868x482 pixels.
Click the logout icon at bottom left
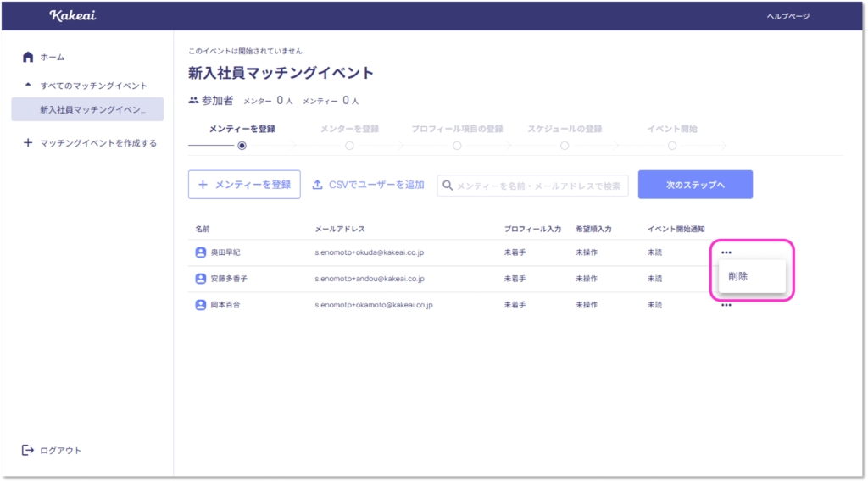click(x=28, y=450)
